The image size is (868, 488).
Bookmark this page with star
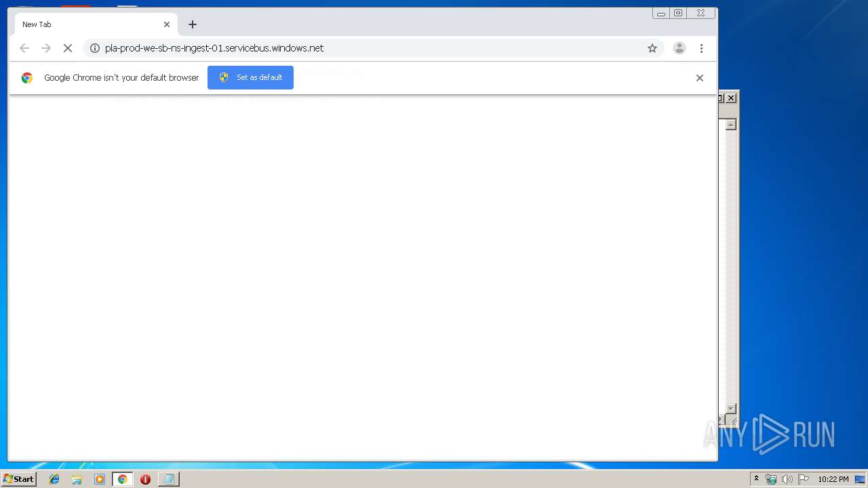point(652,48)
